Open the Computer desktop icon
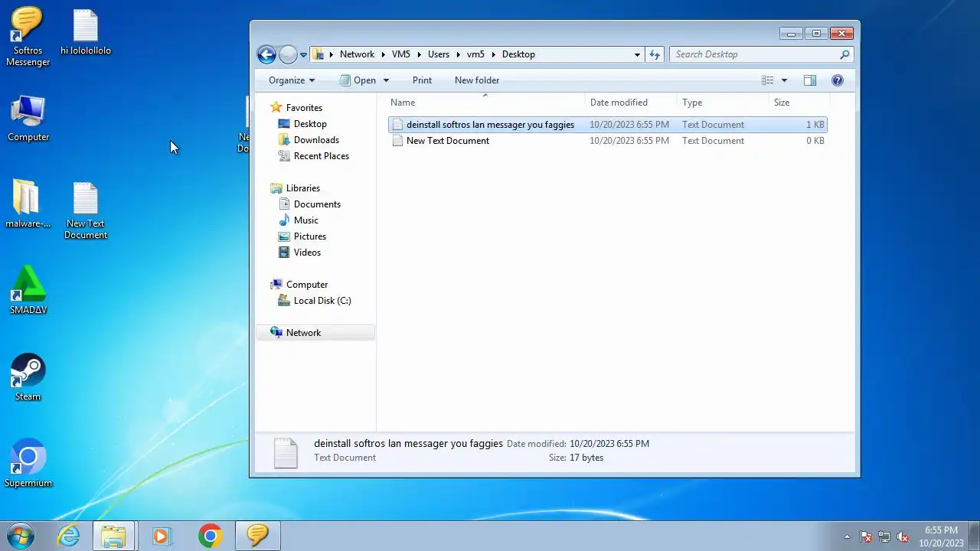Screen dimensions: 980x551 click(28, 119)
